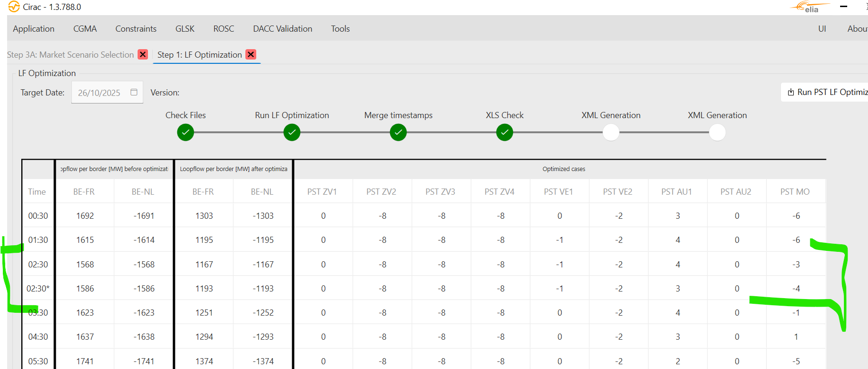Click the XLS Check step checkmark
The height and width of the screenshot is (369, 868).
[504, 132]
